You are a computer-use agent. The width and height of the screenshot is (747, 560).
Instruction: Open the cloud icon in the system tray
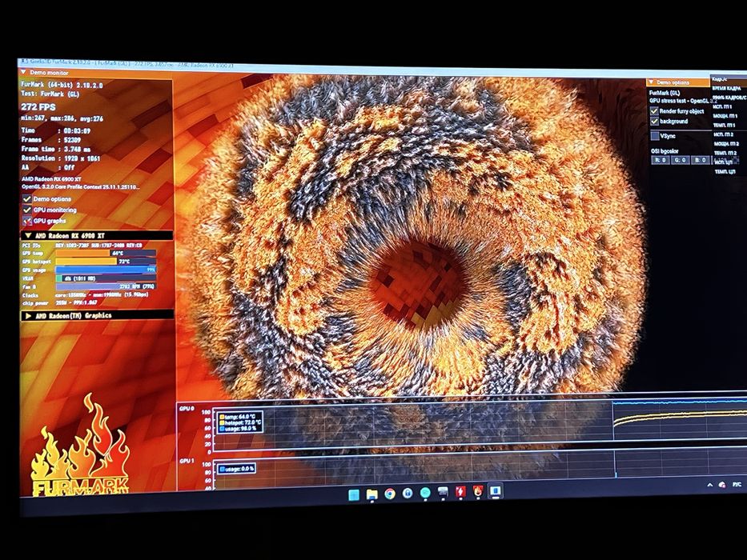point(722,485)
